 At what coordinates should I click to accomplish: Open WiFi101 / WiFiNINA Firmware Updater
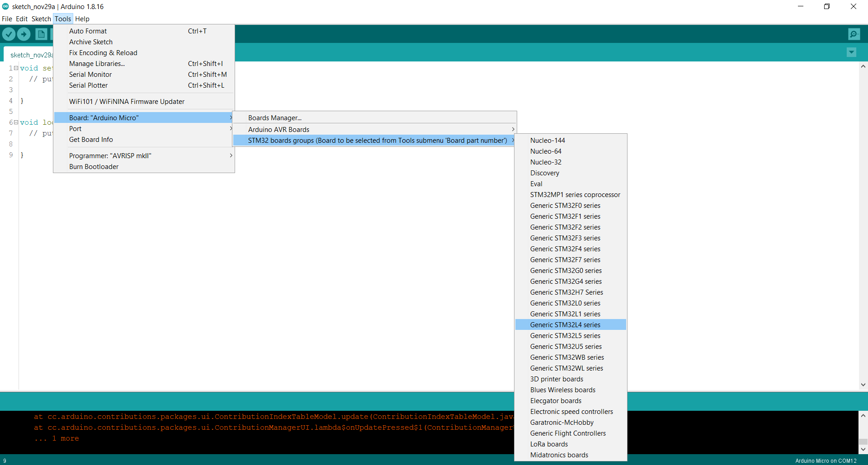[x=144, y=102]
